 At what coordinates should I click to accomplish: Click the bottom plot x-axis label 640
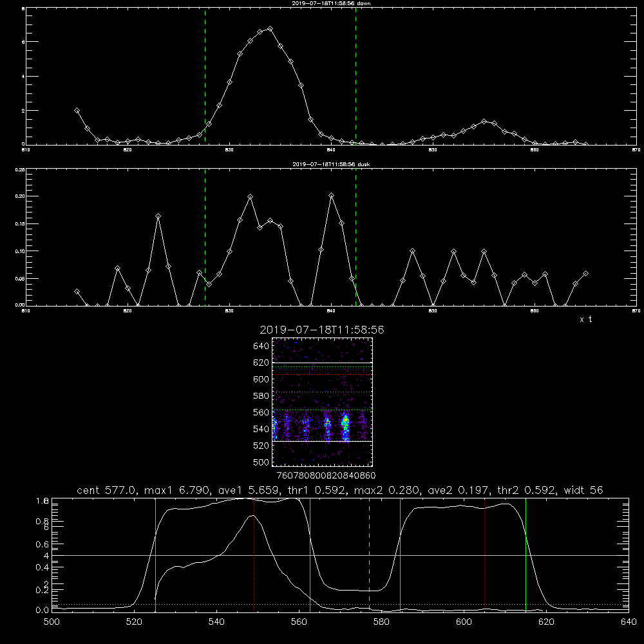[x=629, y=622]
